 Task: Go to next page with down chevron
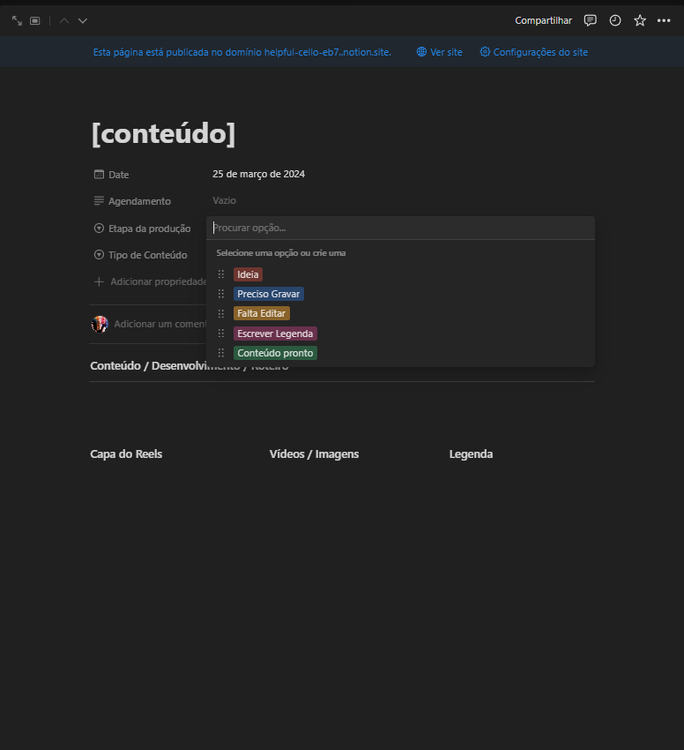[83, 21]
